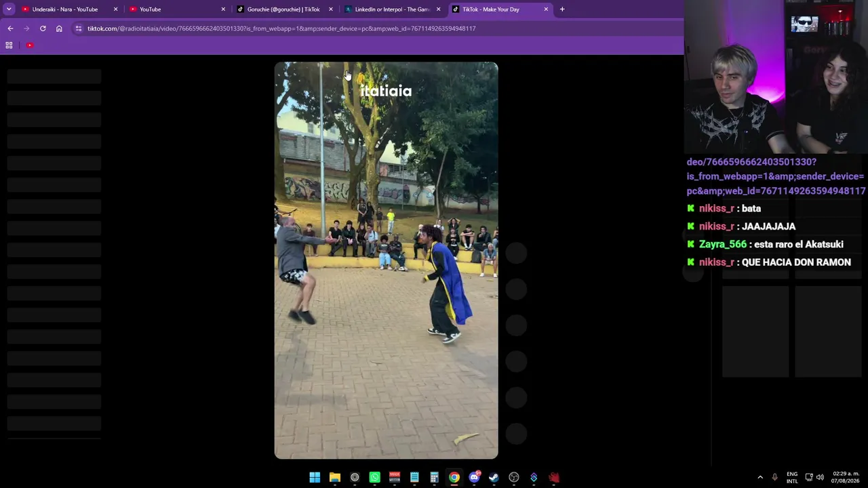Viewport: 868px width, 488px height.
Task: Open the browser home page
Action: point(59,28)
